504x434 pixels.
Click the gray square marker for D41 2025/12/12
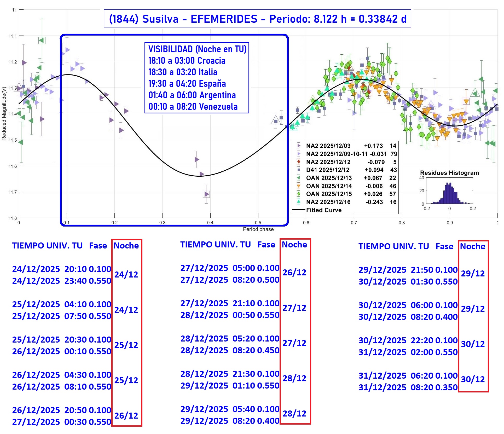point(299,170)
